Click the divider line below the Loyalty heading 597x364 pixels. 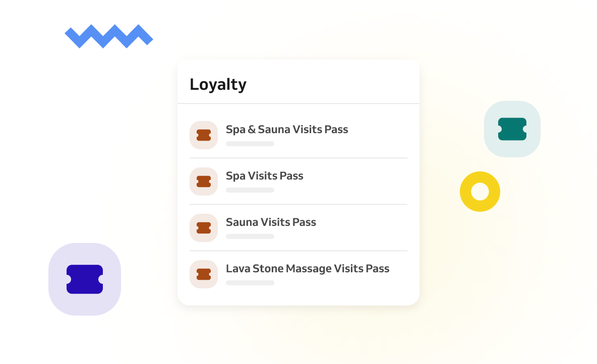pyautogui.click(x=298, y=104)
